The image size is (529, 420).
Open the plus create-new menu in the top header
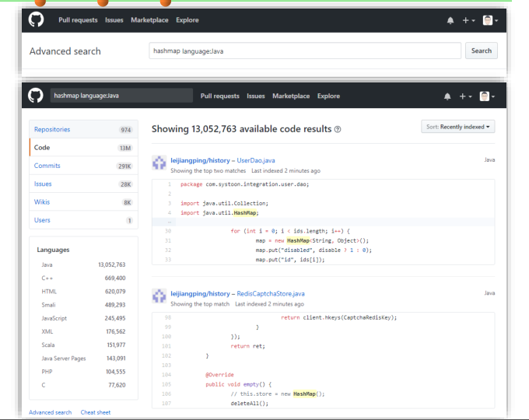(x=467, y=20)
